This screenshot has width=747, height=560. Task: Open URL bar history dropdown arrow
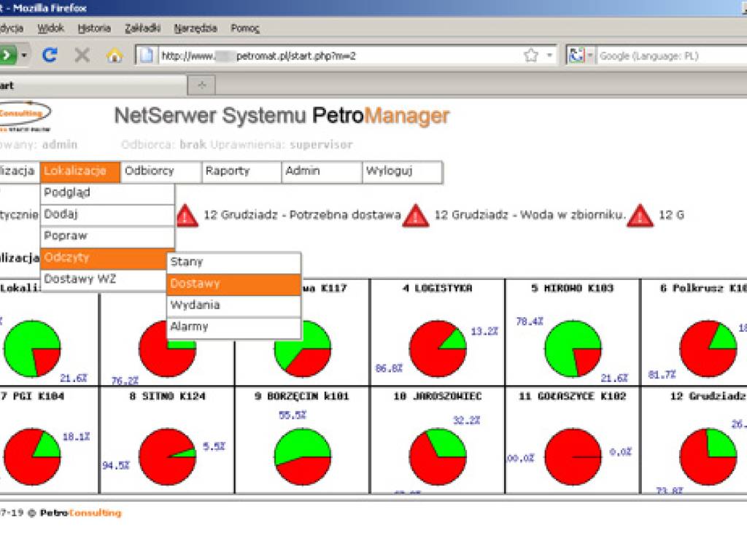point(549,55)
